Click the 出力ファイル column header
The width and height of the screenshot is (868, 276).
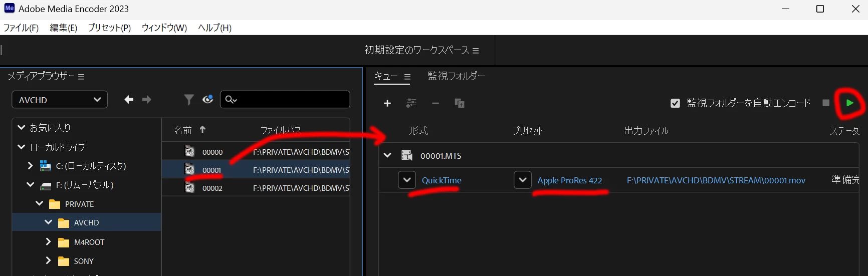pyautogui.click(x=646, y=131)
